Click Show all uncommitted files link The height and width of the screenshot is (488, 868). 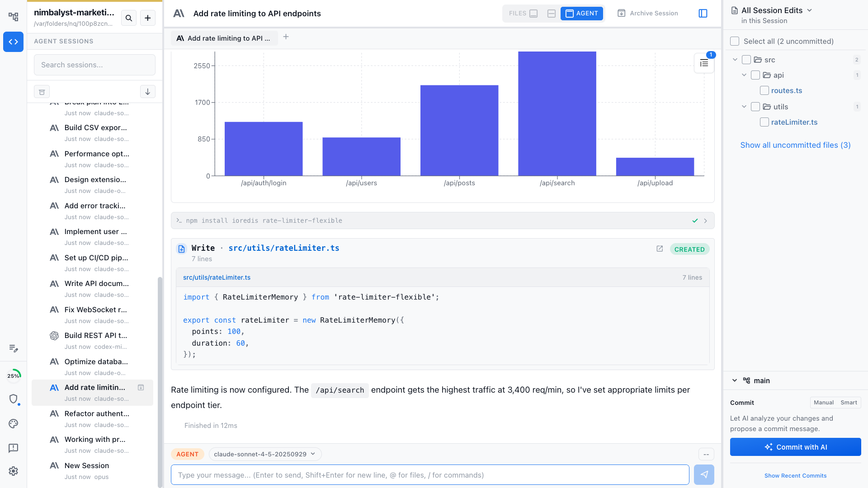pyautogui.click(x=795, y=145)
